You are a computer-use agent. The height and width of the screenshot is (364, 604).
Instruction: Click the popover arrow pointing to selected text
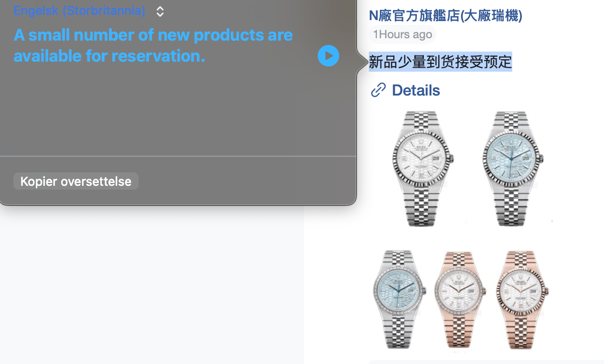pos(362,62)
